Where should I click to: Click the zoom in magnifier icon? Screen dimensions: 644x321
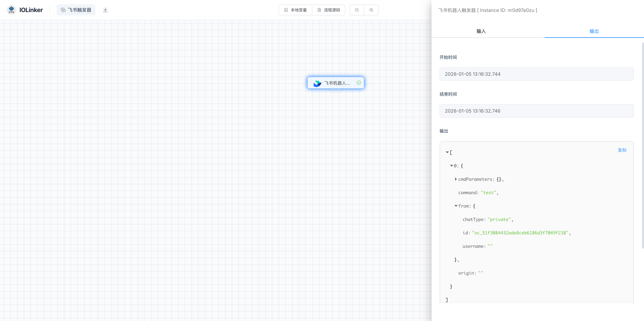(x=371, y=10)
